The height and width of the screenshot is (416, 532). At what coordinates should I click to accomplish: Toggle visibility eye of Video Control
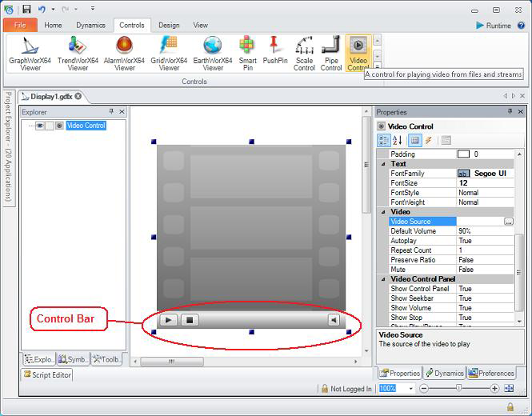pos(40,126)
